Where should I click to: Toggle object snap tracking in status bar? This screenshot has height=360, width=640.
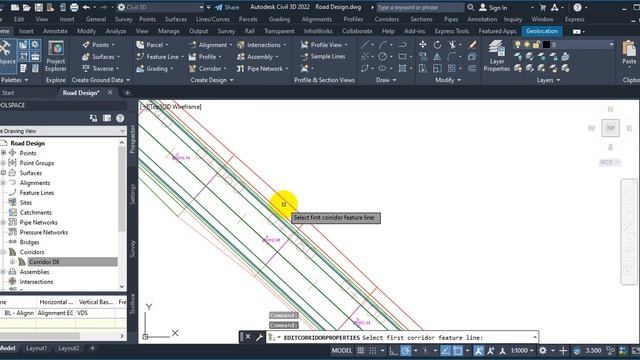click(445, 350)
